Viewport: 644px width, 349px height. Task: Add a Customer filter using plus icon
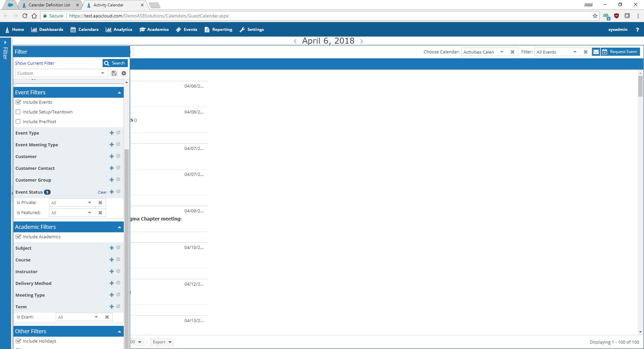click(112, 156)
